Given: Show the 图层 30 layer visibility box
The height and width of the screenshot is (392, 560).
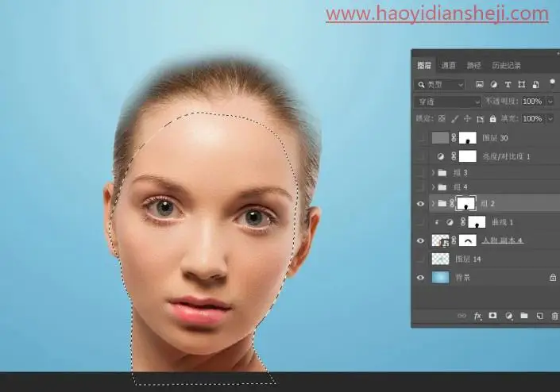Looking at the screenshot, I should point(421,138).
